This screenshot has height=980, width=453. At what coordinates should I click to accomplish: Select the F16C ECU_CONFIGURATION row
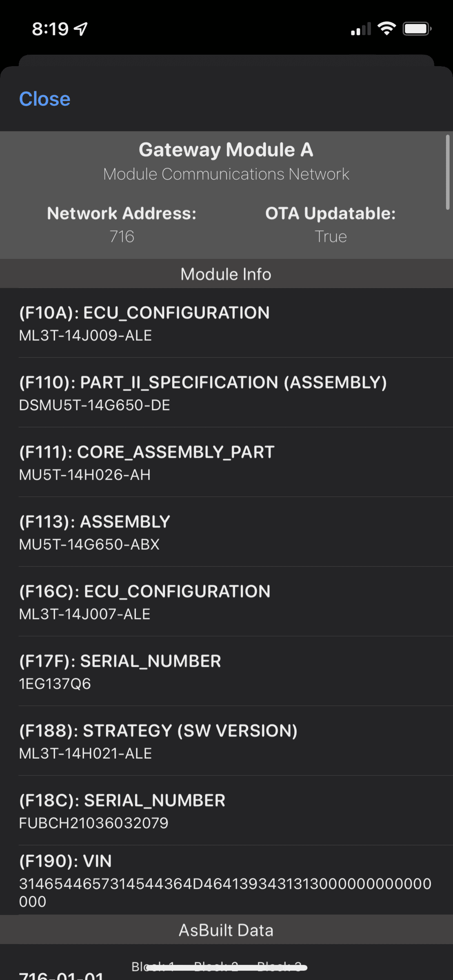[x=226, y=602]
